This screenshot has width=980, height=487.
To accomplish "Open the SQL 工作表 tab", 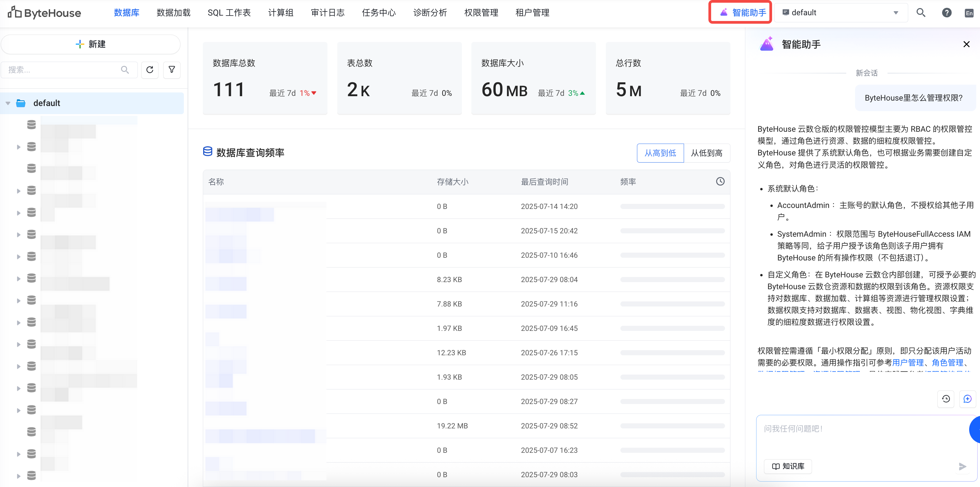I will point(229,13).
